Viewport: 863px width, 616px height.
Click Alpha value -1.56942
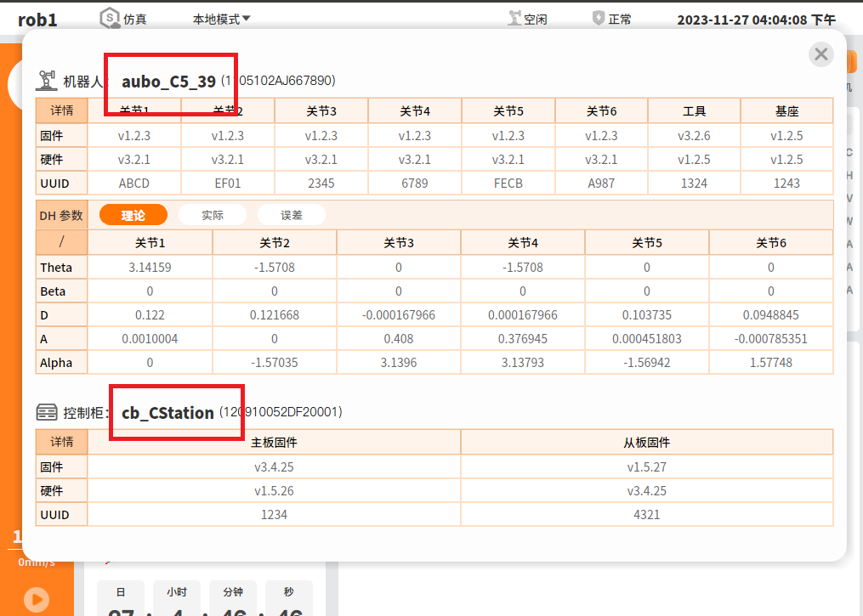(x=647, y=363)
